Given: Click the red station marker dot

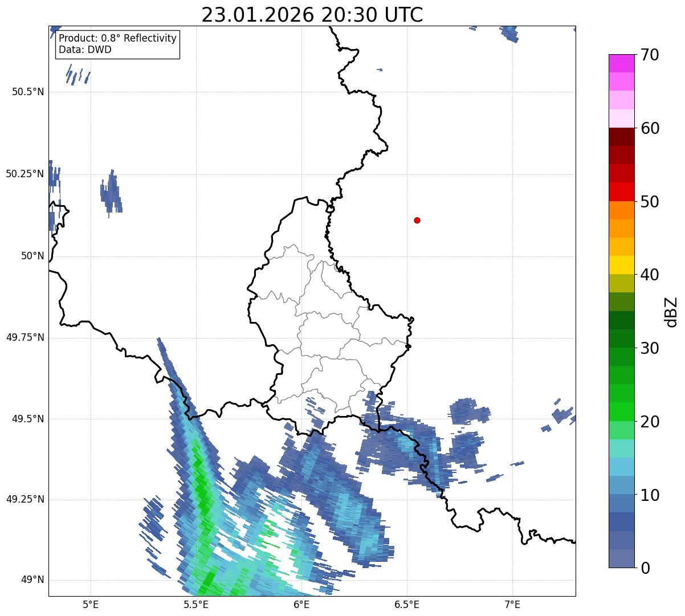Looking at the screenshot, I should [x=417, y=221].
